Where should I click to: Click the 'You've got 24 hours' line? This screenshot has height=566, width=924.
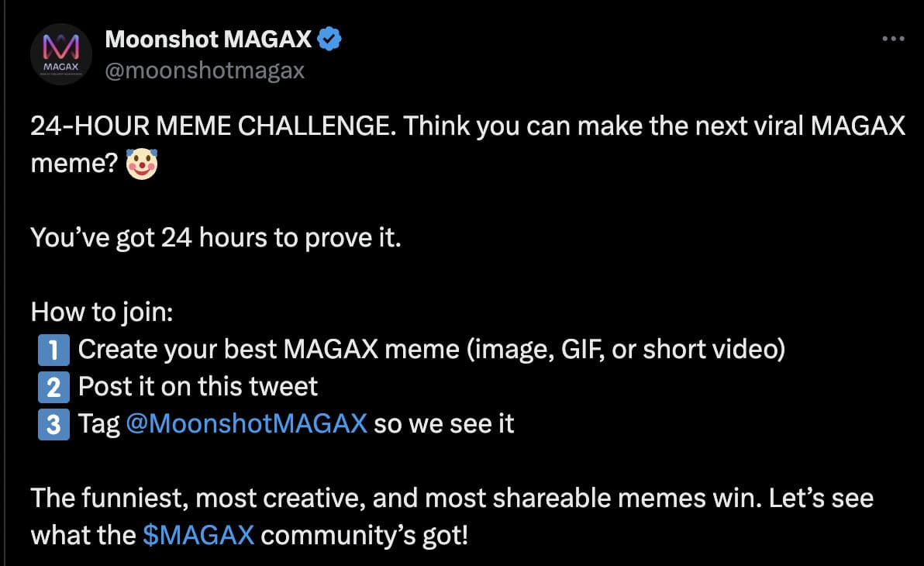(x=215, y=237)
